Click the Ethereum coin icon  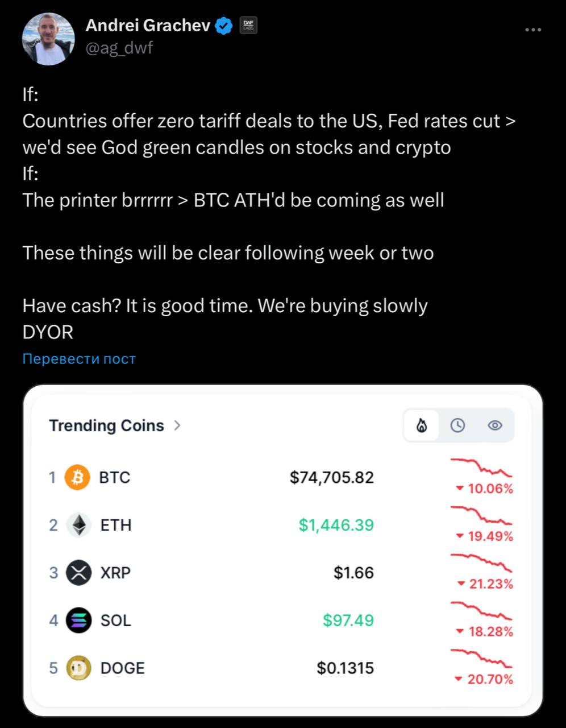point(78,525)
